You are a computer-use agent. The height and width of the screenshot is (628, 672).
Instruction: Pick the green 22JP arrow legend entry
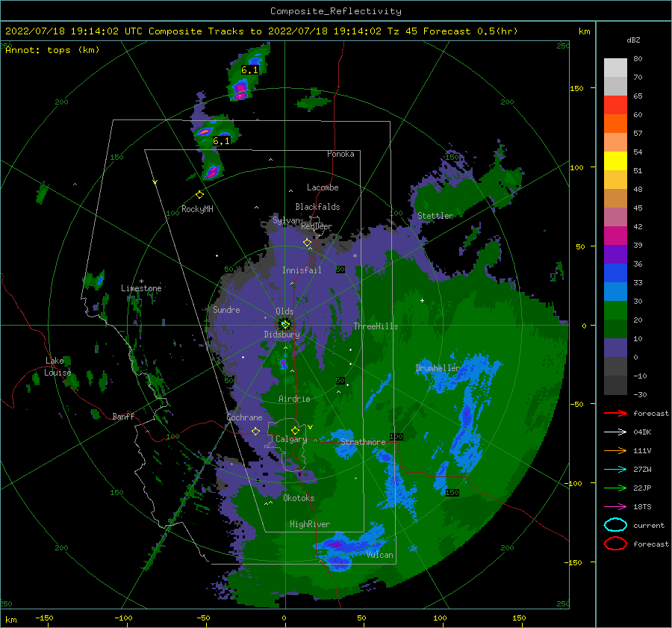(x=615, y=488)
